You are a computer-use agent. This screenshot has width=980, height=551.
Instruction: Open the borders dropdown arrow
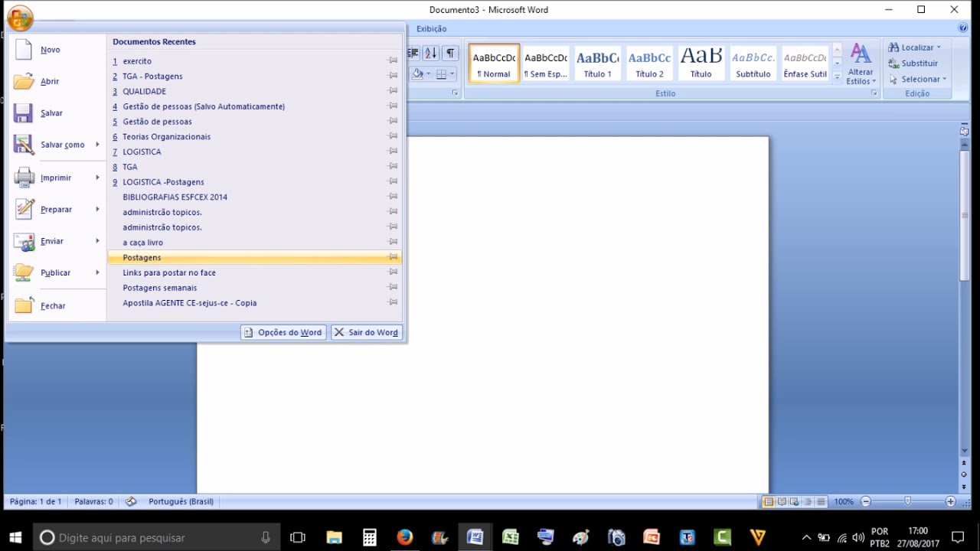click(x=452, y=74)
